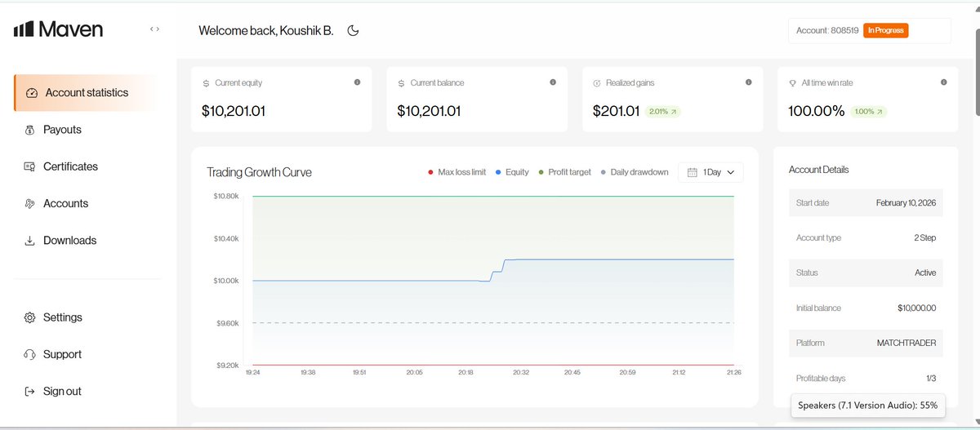Click the Downloads arrow icon
This screenshot has height=430, width=980.
30,241
